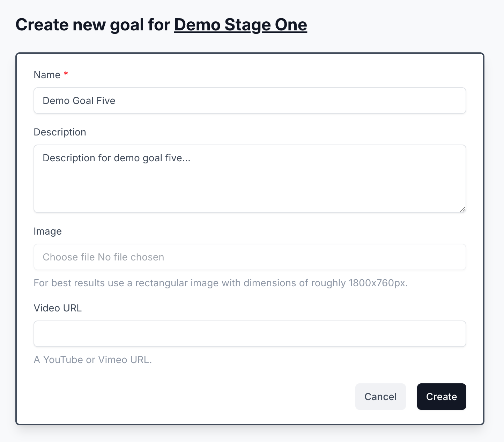Click the Name input field
504x442 pixels.
point(250,101)
